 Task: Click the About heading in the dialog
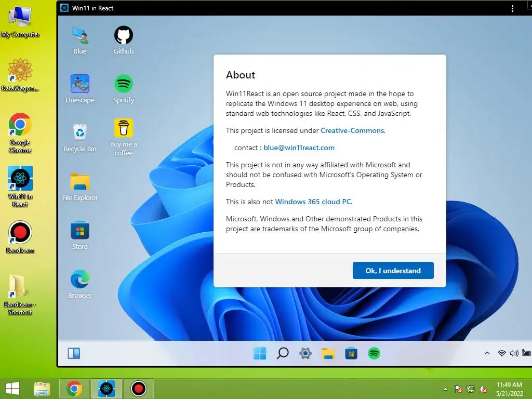click(x=241, y=75)
